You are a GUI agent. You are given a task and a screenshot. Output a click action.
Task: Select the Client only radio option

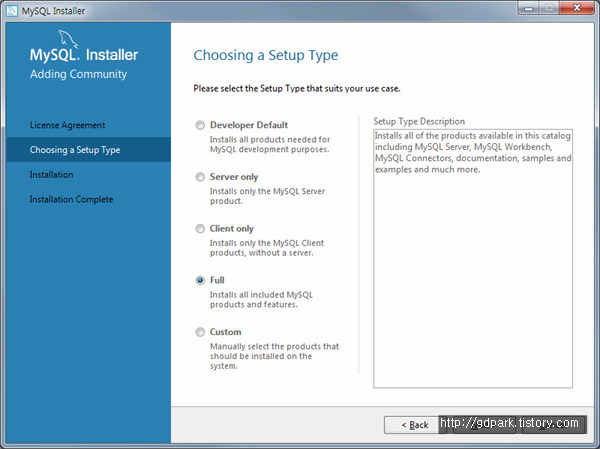[200, 229]
